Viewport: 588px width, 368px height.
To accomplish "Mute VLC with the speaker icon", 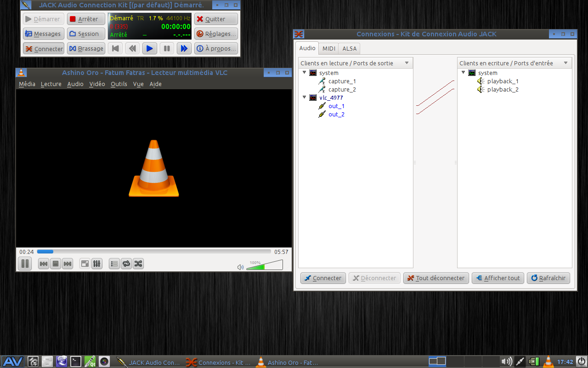I will (x=240, y=267).
